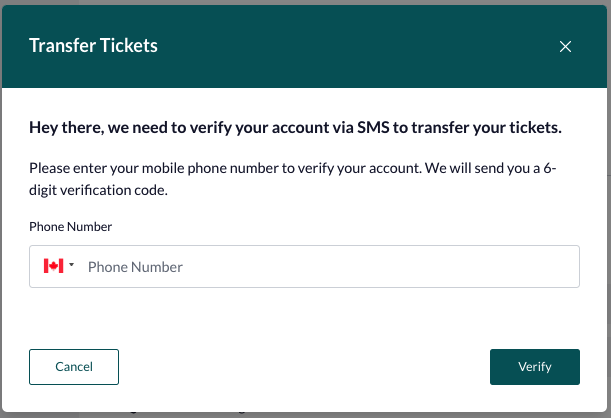Verify the phone number via SMS
This screenshot has height=418, width=611.
click(x=535, y=367)
